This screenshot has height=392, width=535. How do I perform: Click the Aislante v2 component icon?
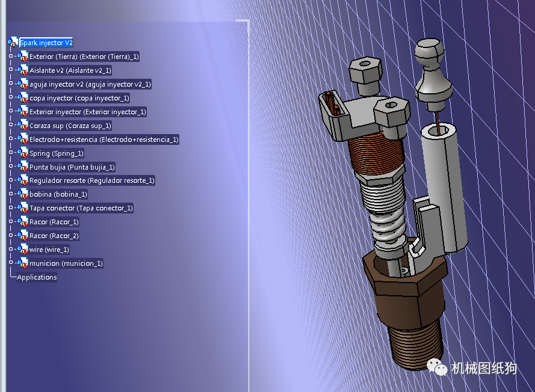click(22, 70)
